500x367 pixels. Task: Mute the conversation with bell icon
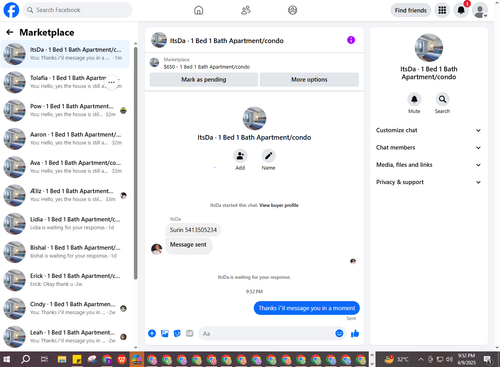tap(414, 99)
